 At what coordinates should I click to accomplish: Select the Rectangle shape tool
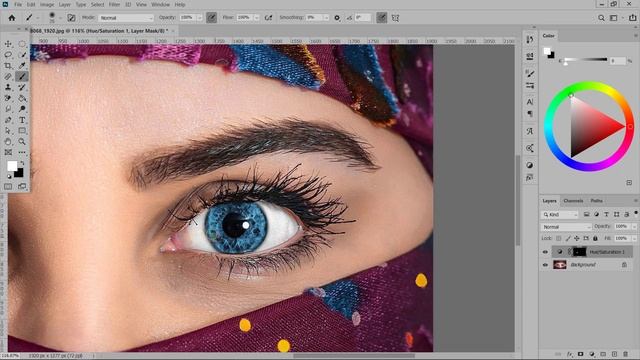pyautogui.click(x=22, y=131)
